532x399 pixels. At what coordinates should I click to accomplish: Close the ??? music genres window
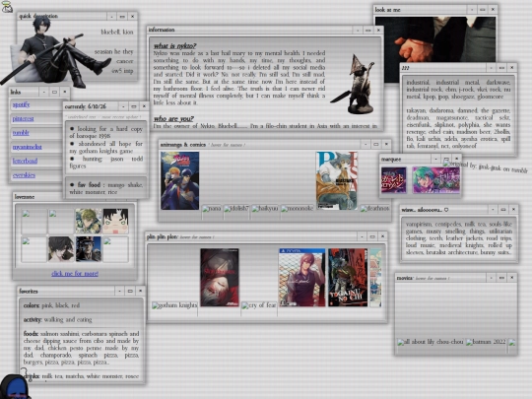(x=512, y=68)
